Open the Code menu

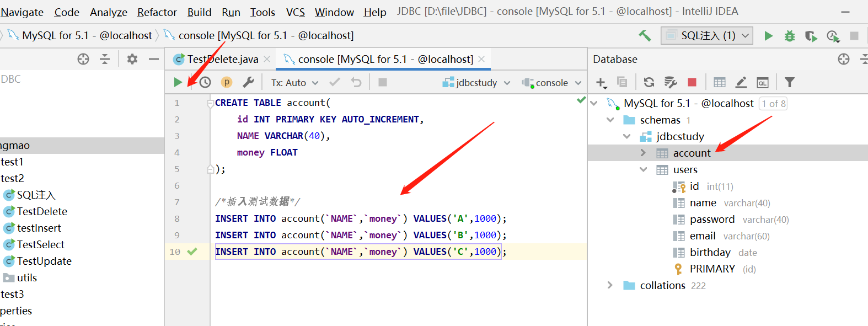(67, 12)
